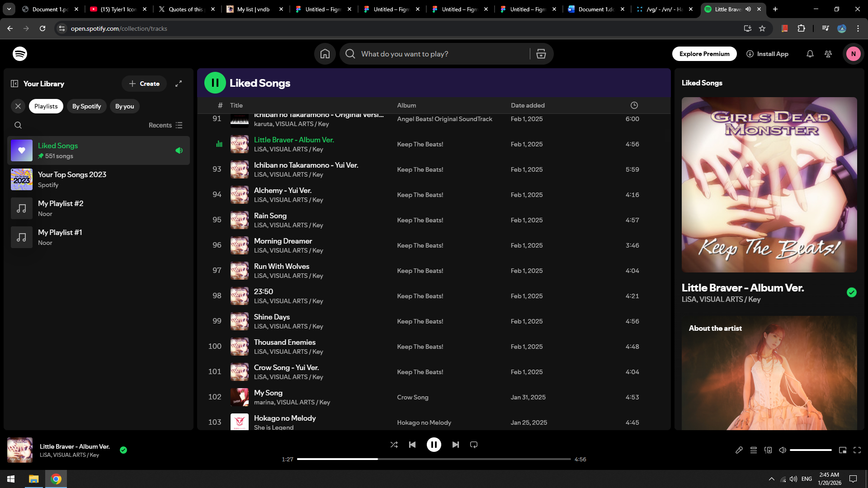868x488 pixels.
Task: Toggle repeat in the player bar
Action: [x=473, y=445]
